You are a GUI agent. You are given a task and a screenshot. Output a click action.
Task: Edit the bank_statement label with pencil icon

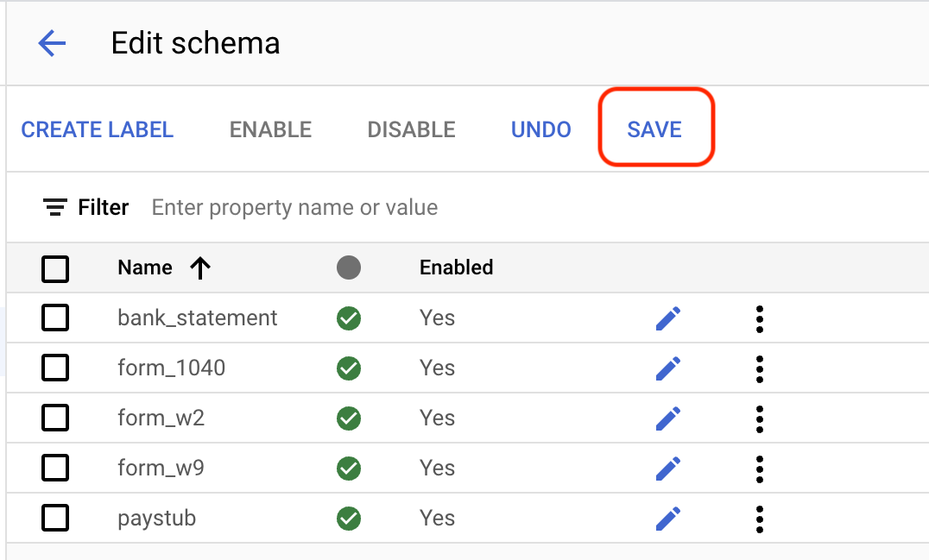coord(667,318)
